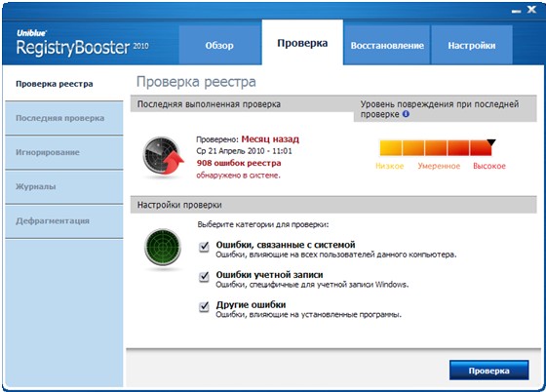Image resolution: width=546 pixels, height=392 pixels.
Task: Click the radar icon with red arrow
Action: [x=164, y=156]
